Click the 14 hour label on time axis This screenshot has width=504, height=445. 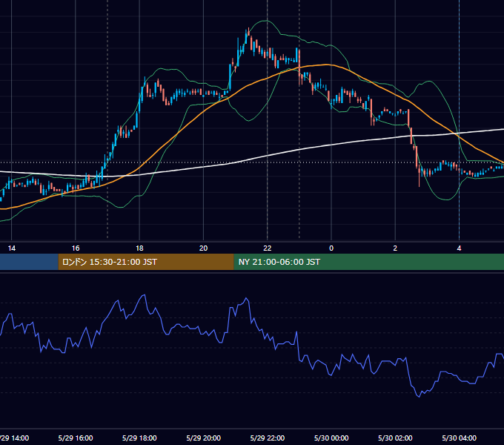point(12,248)
